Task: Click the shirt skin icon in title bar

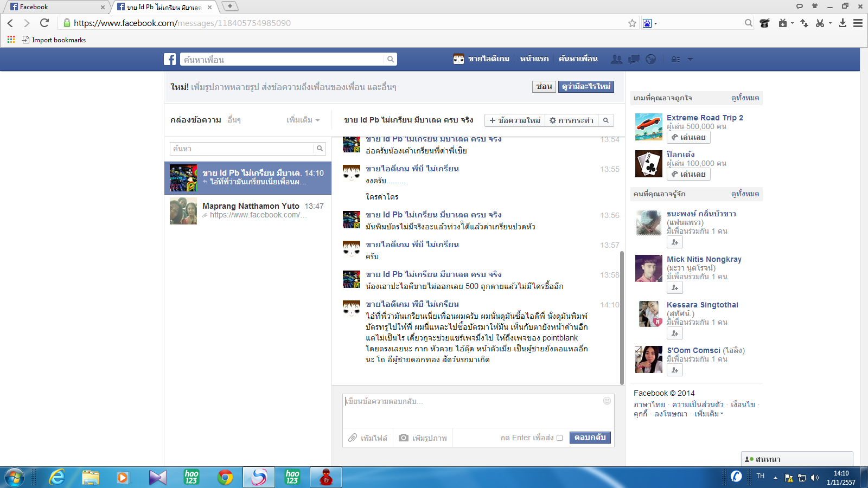Action: point(814,6)
